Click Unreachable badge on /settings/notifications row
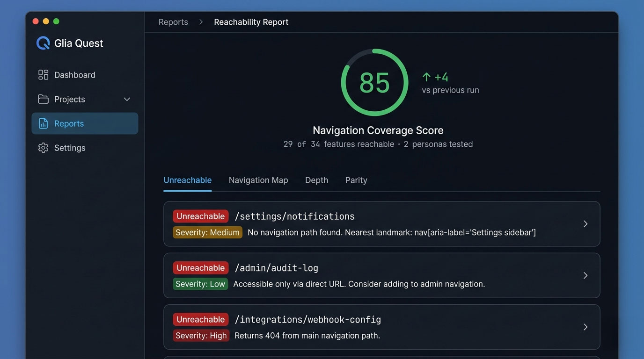Screen dimensions: 644x359 [201, 216]
